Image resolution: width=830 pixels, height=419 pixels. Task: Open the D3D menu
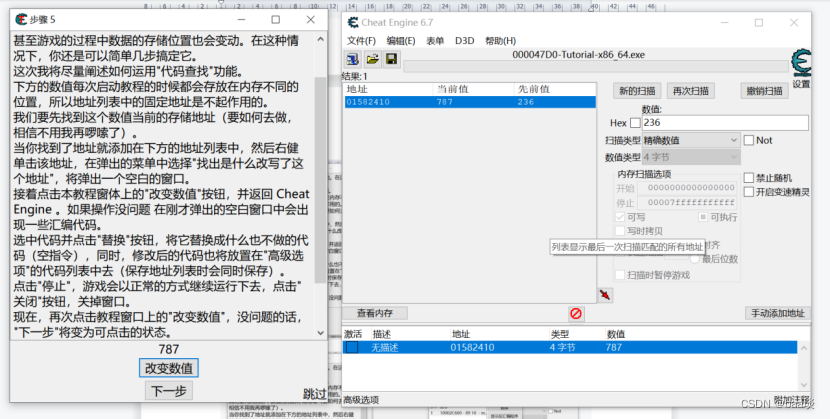(464, 41)
